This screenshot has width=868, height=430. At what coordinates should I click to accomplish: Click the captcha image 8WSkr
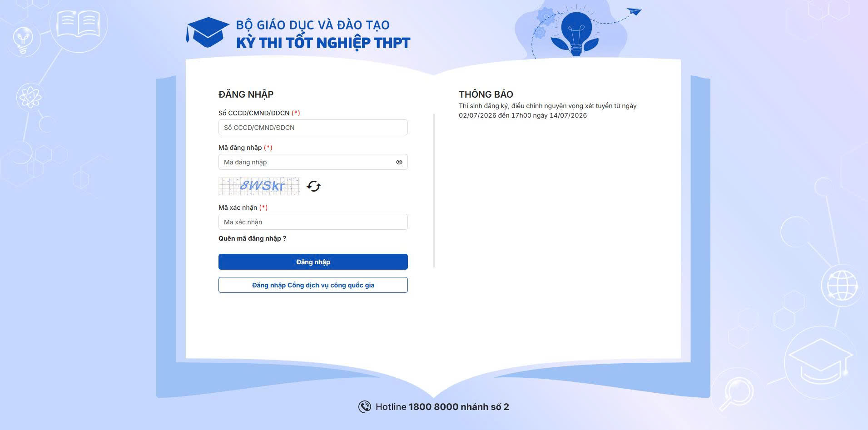(x=259, y=186)
